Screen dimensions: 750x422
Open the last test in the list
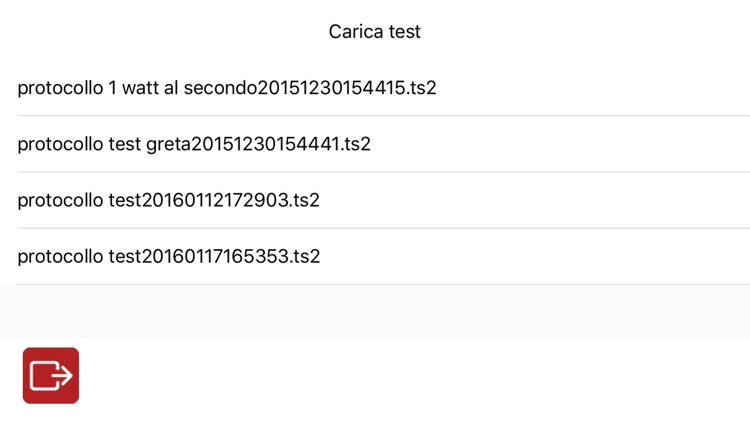click(168, 256)
